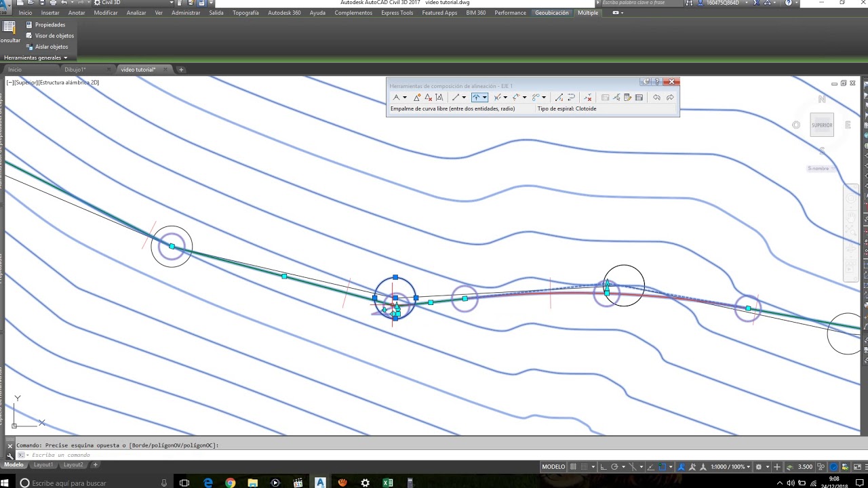
Task: Switch to the Layout2 tab
Action: (x=73, y=465)
